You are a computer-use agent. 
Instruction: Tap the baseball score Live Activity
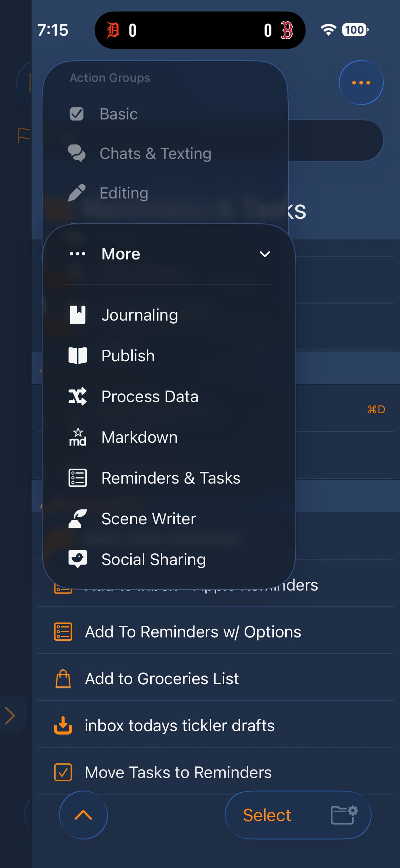(x=200, y=30)
